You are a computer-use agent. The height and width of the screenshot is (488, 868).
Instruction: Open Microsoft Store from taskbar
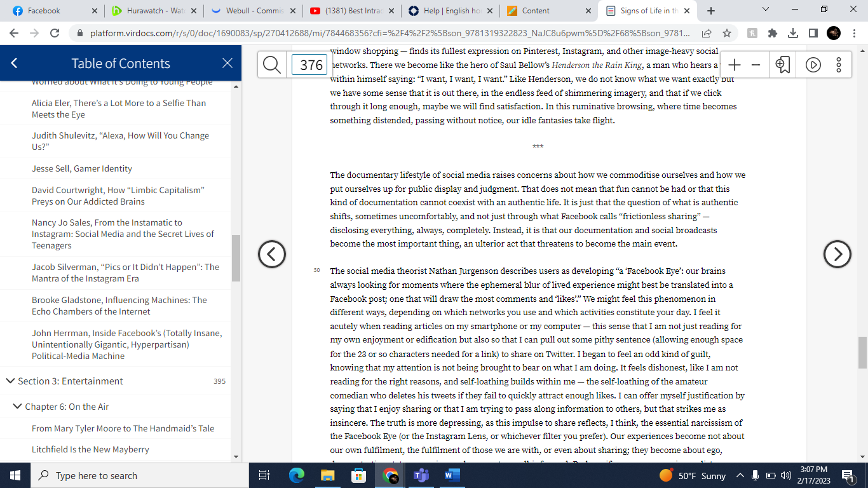click(358, 475)
